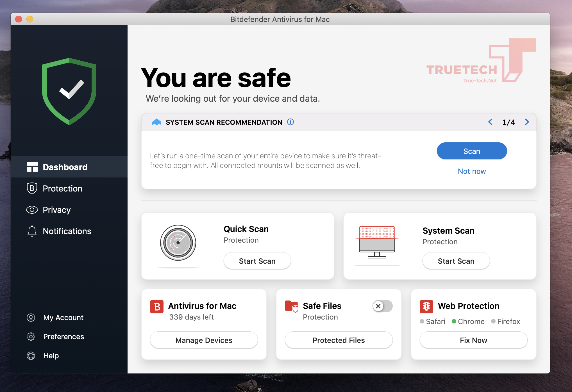Click the green shield status icon
Image resolution: width=572 pixels, height=392 pixels.
pos(69,91)
